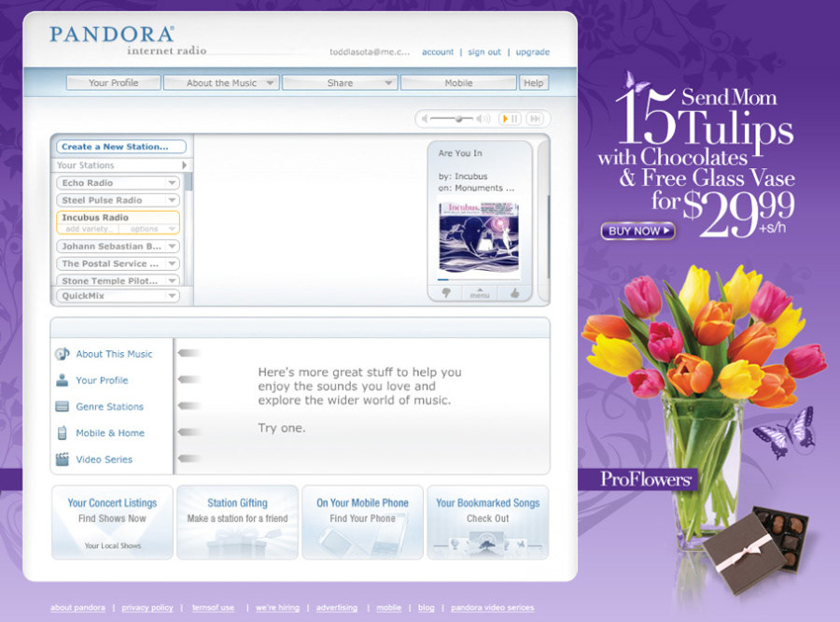Select the QuickMix station

pyautogui.click(x=83, y=295)
